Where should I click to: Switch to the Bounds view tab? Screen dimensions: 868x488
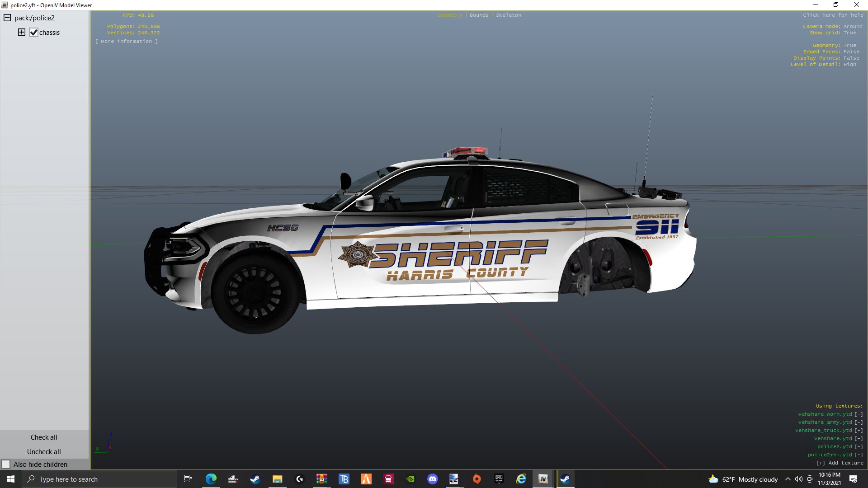point(479,15)
